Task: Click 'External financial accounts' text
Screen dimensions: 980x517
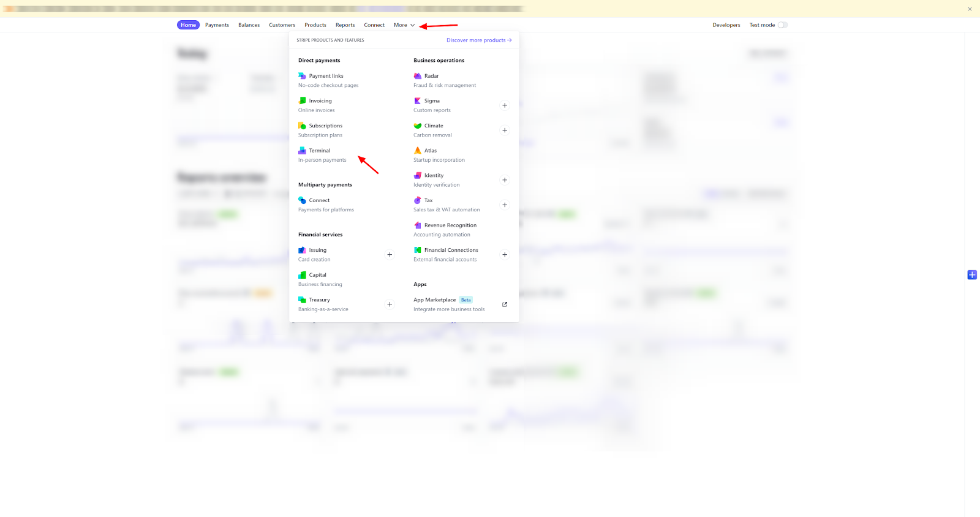Action: click(x=445, y=260)
